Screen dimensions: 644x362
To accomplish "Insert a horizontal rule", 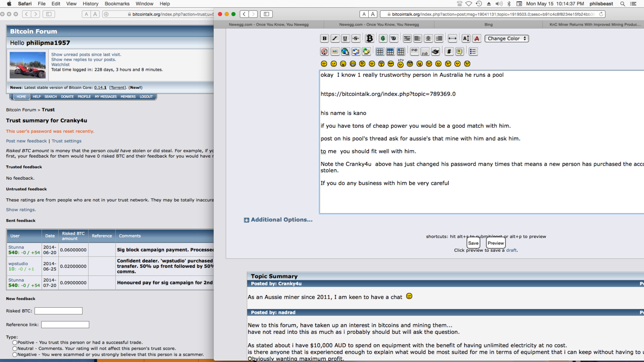I will pos(452,39).
